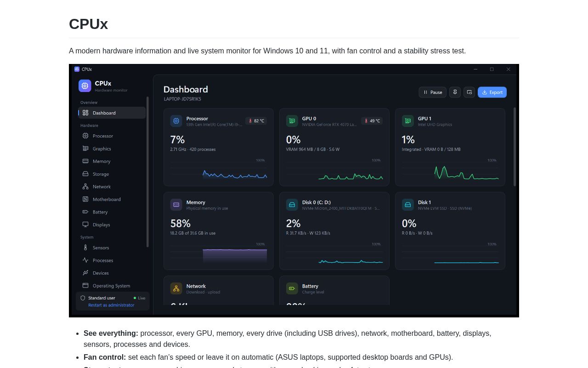Image resolution: width=588 pixels, height=368 pixels.
Task: Select the Sensors thermometer icon in sidebar
Action: coord(85,247)
